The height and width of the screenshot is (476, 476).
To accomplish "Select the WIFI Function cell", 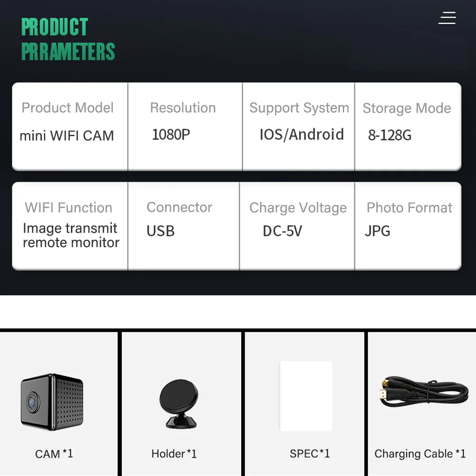I will [x=70, y=226].
